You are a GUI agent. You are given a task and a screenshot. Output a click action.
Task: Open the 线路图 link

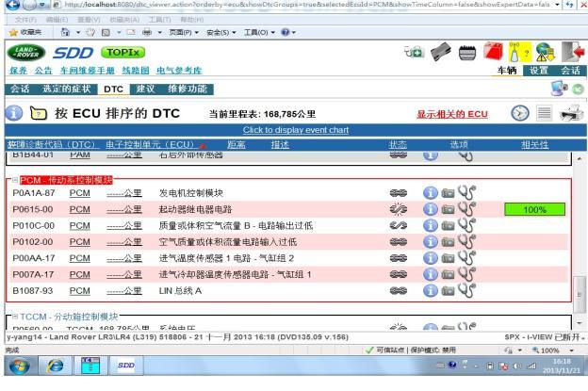point(136,71)
